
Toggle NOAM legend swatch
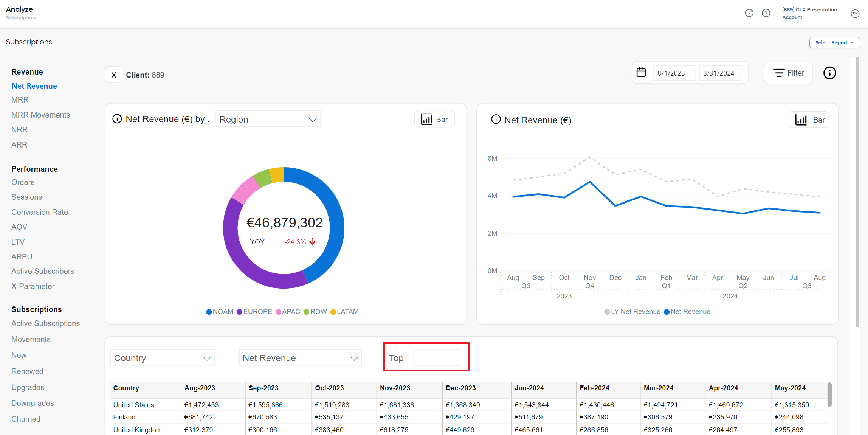click(209, 312)
